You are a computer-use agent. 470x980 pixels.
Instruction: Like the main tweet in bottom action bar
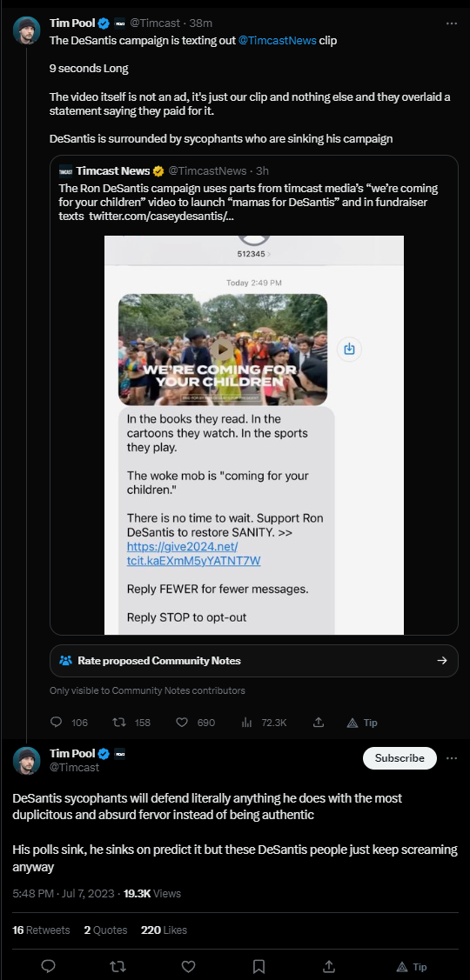coord(188,966)
